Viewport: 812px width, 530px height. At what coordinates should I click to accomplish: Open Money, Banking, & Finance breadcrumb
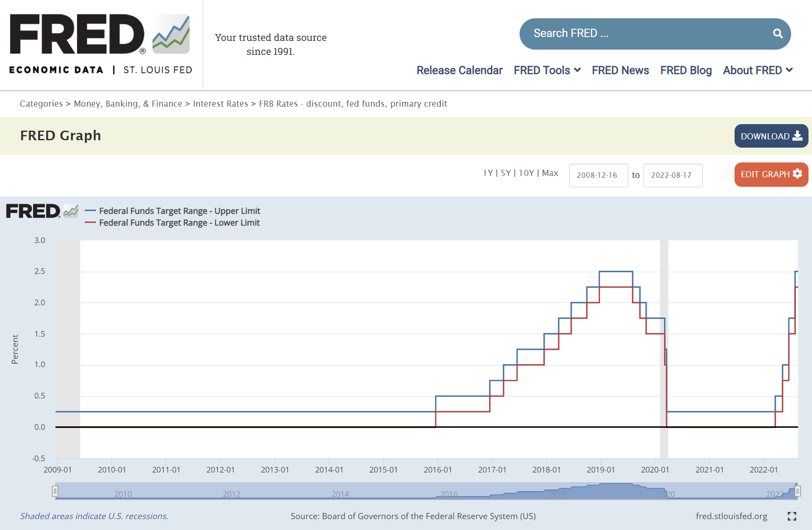tap(128, 104)
